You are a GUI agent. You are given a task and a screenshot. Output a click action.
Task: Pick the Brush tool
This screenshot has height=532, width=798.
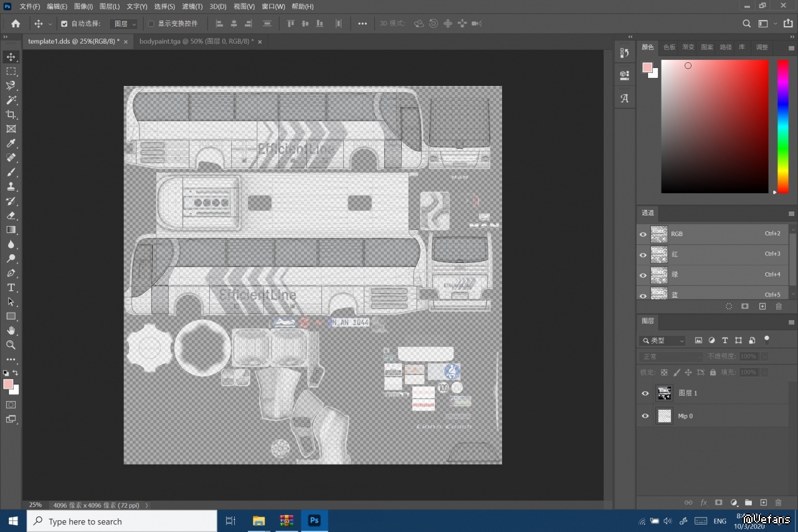(11, 173)
